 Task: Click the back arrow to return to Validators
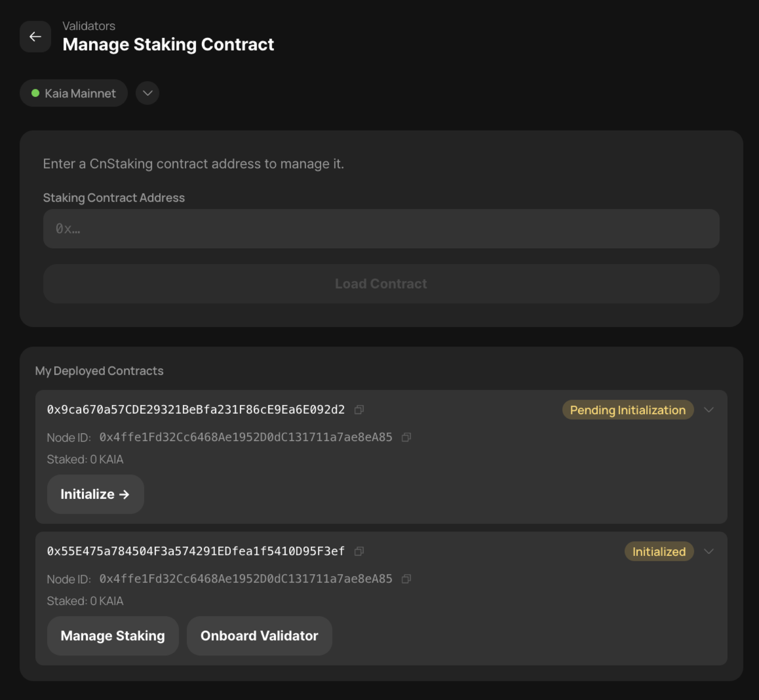pyautogui.click(x=35, y=36)
